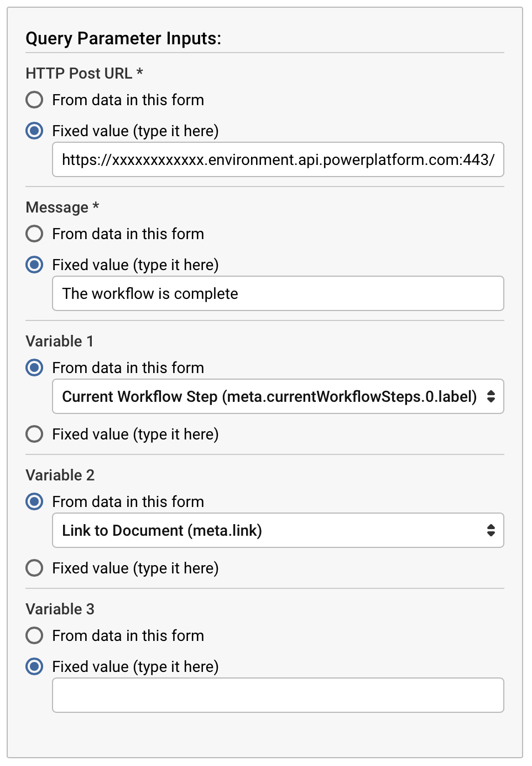
Task: Switch Variable 2 to 'Fixed value'
Action: point(34,568)
